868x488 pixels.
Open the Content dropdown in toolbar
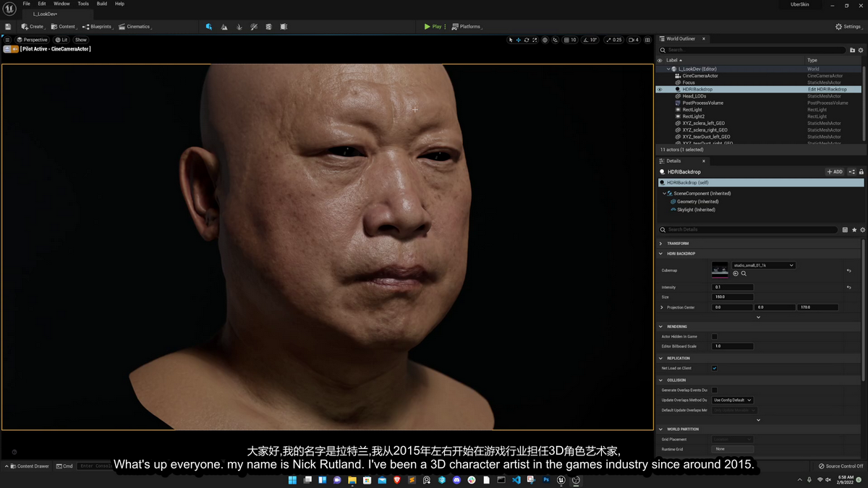click(64, 27)
